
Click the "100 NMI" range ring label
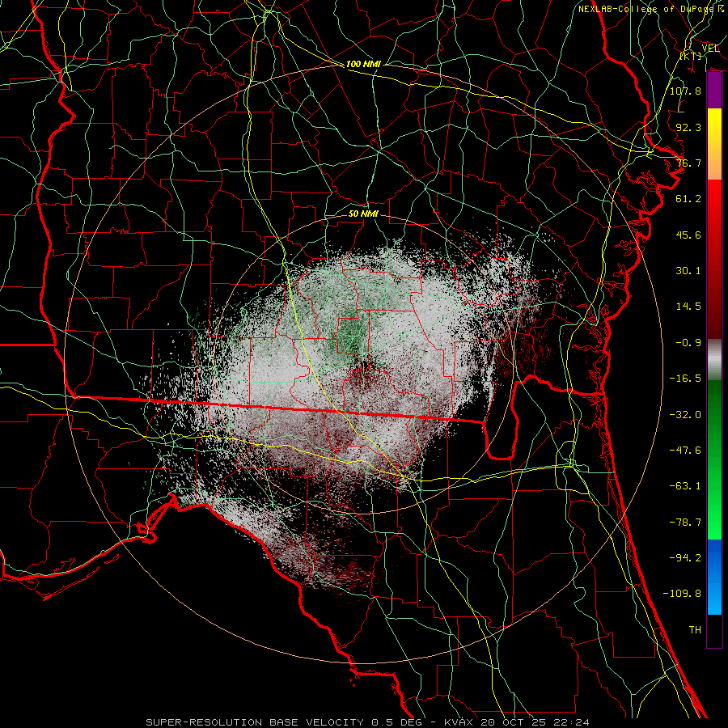[x=363, y=64]
